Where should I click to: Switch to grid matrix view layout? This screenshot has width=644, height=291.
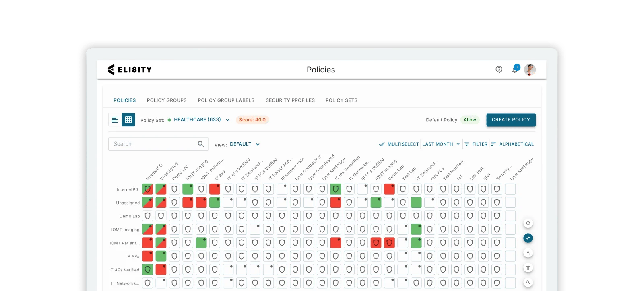(128, 120)
